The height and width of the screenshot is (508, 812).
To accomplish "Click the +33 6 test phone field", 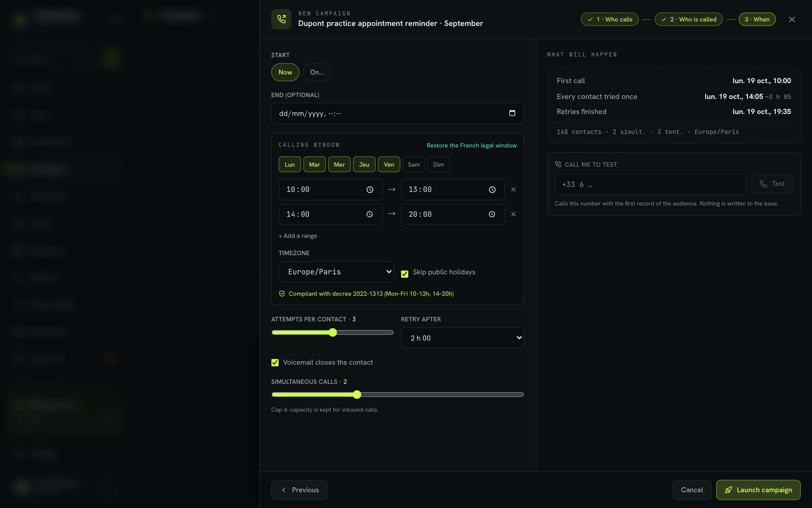I will click(650, 184).
